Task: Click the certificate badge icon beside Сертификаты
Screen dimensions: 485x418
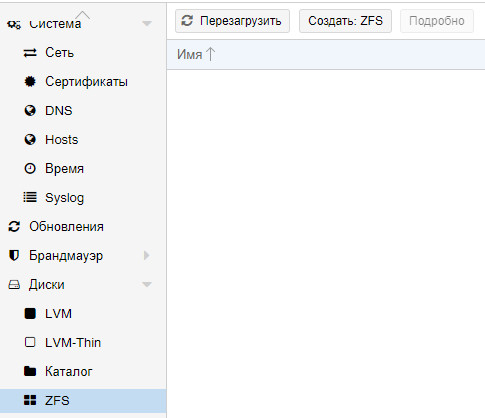Action: tap(30, 82)
